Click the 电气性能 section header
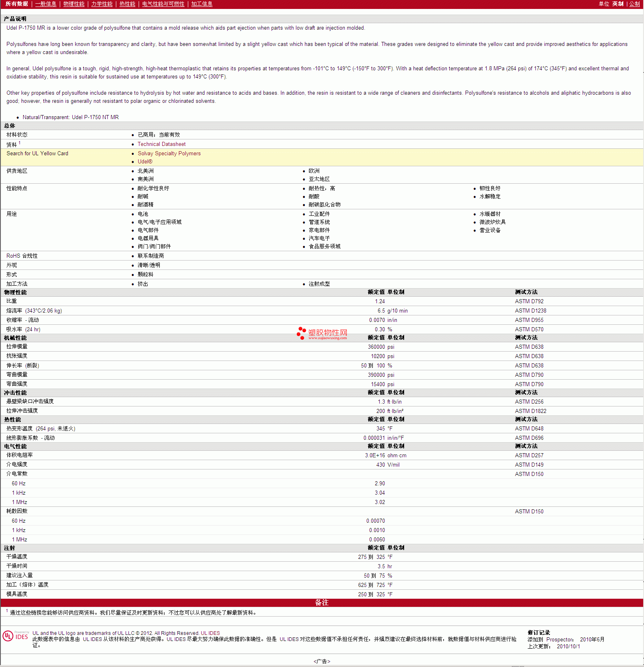The image size is (644, 667). (15, 447)
